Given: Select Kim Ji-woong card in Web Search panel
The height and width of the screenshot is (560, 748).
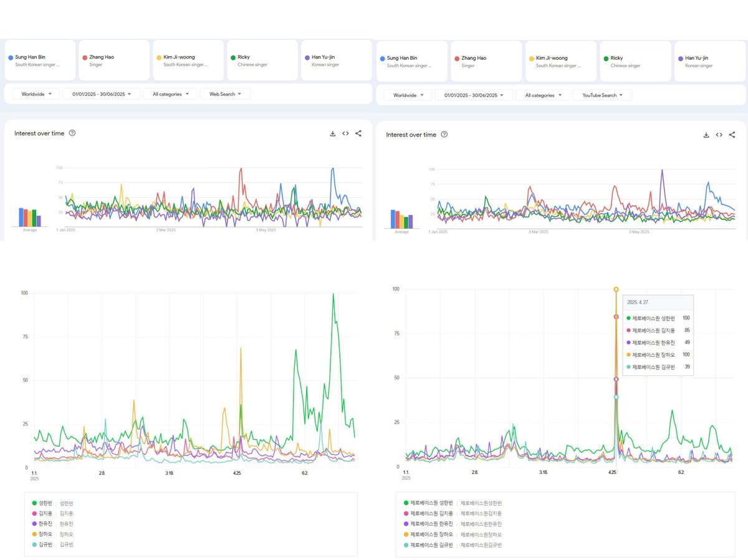Looking at the screenshot, I should [188, 60].
